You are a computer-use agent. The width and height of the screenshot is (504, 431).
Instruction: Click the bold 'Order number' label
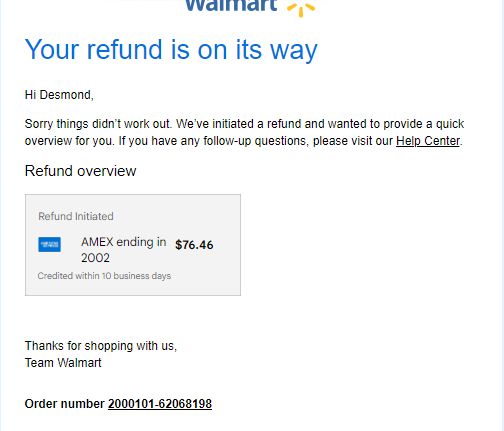(x=65, y=404)
